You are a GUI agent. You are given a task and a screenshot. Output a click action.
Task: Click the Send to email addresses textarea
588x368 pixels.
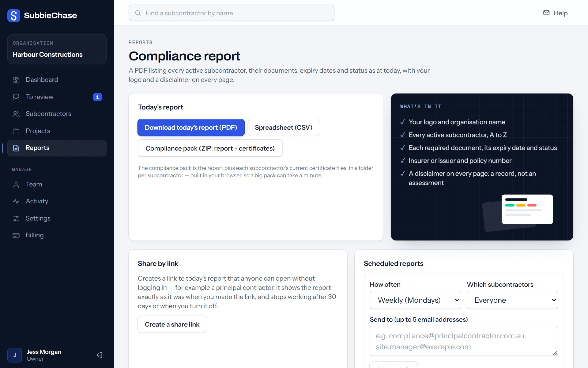(464, 341)
